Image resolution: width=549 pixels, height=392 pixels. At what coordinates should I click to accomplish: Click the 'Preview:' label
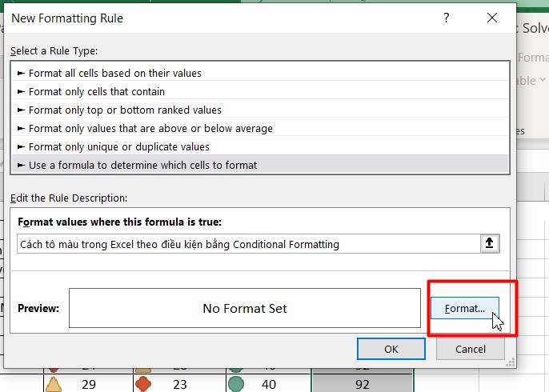tap(38, 308)
